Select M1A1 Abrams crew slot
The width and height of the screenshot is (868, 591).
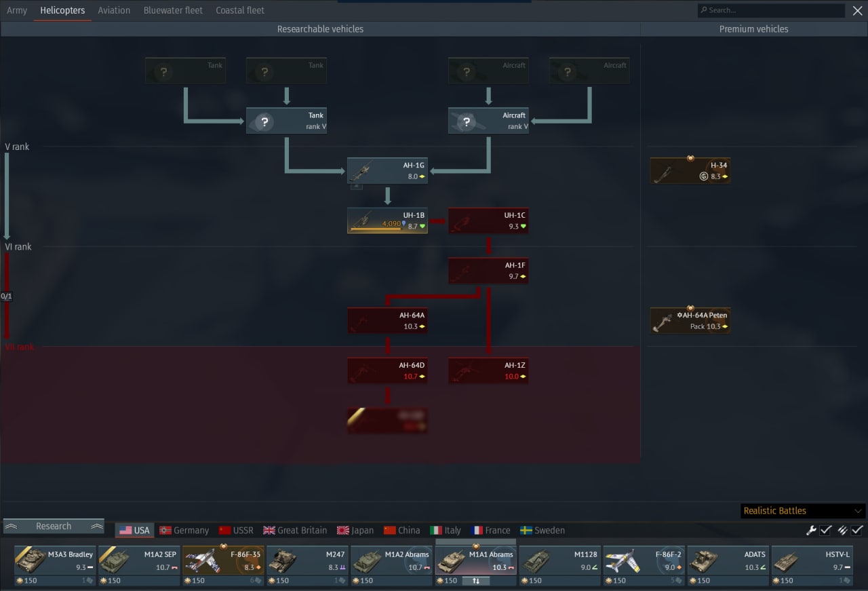tap(475, 565)
